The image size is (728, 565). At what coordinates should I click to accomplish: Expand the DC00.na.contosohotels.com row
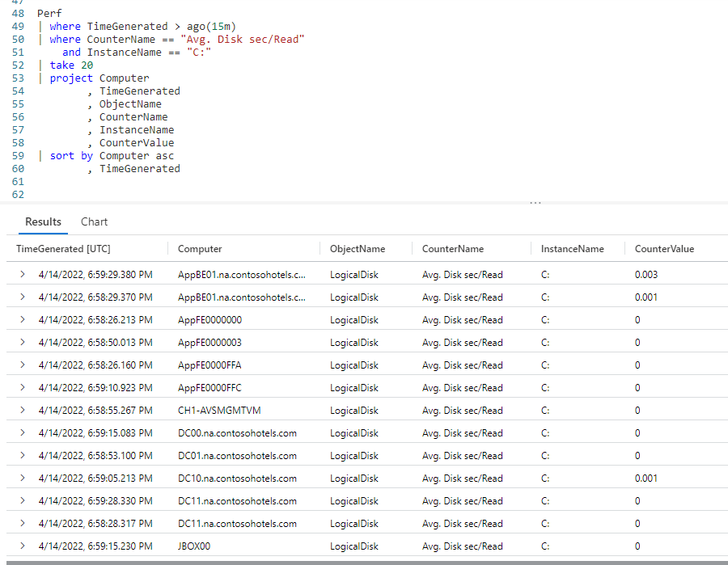22,432
